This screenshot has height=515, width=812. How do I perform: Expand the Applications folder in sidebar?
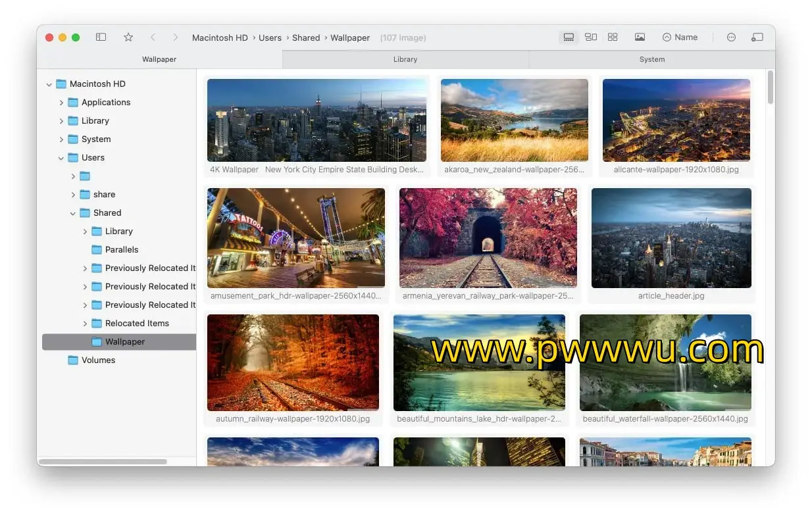click(x=61, y=103)
